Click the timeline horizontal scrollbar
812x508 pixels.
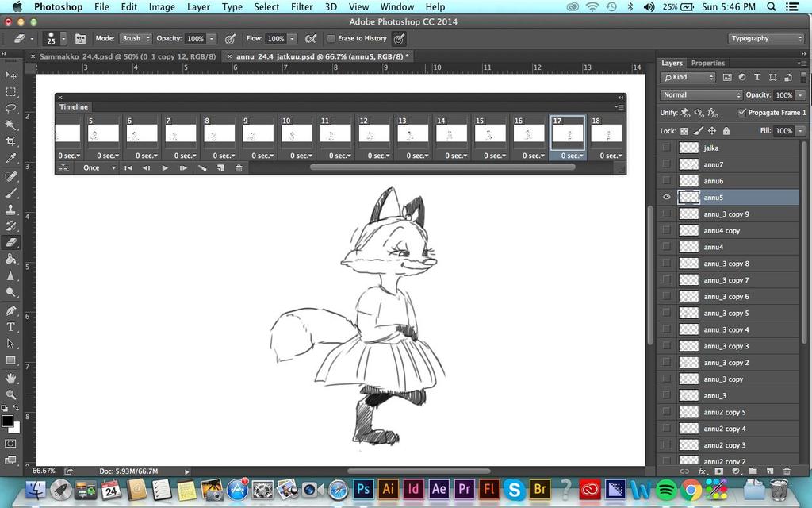tap(442, 167)
